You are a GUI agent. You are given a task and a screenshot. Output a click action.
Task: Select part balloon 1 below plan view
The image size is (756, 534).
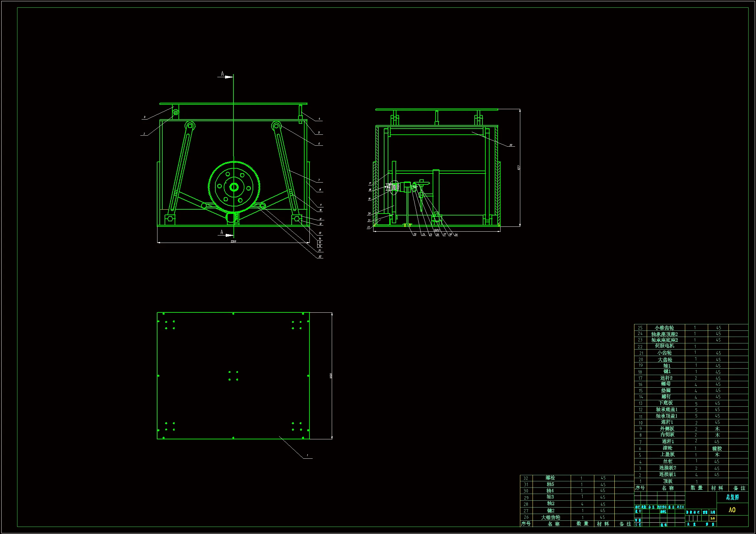click(307, 456)
